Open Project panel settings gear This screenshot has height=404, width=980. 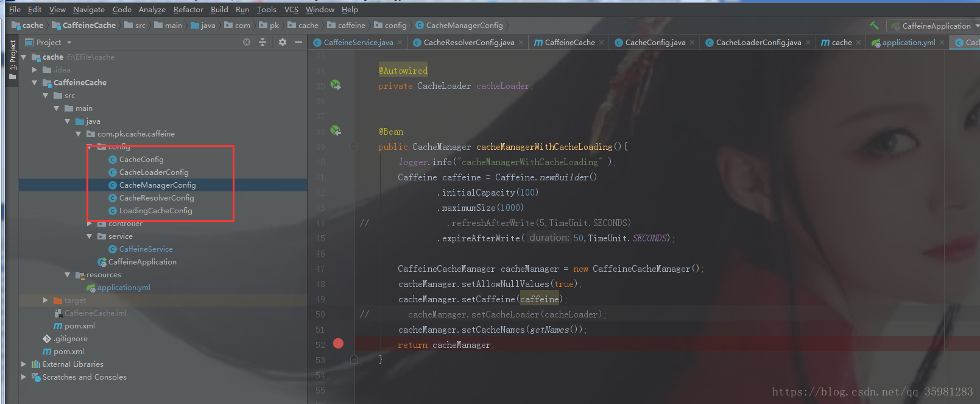click(283, 42)
